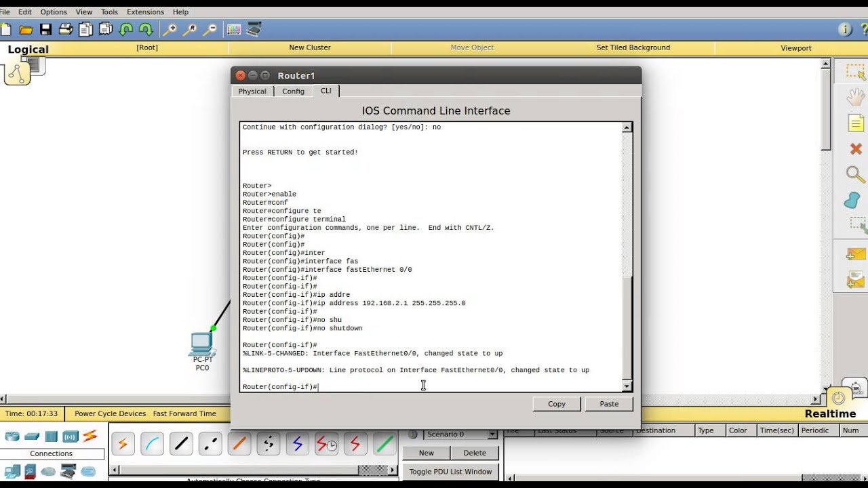Open the drawing palette

(x=234, y=29)
